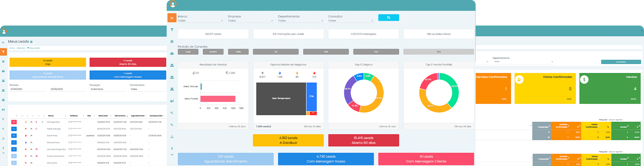Click the Período end date field 30/06/2025
644x166 pixels.
pyautogui.click(x=68, y=89)
